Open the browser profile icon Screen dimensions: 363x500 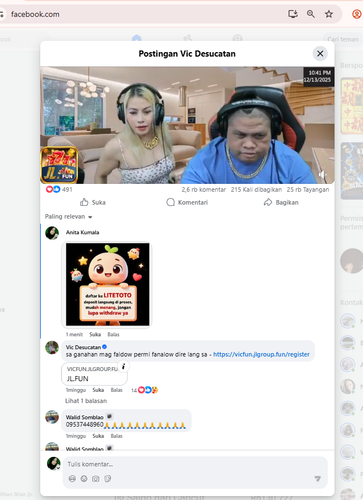(357, 14)
